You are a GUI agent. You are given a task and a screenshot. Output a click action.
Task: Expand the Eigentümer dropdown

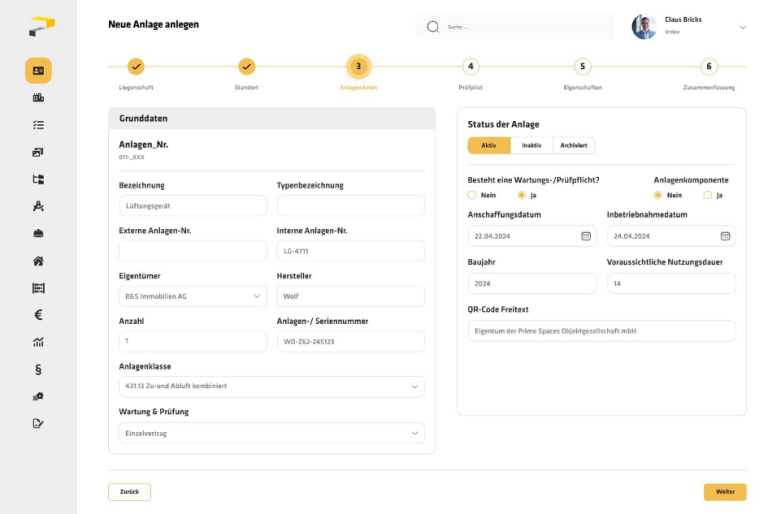193,296
